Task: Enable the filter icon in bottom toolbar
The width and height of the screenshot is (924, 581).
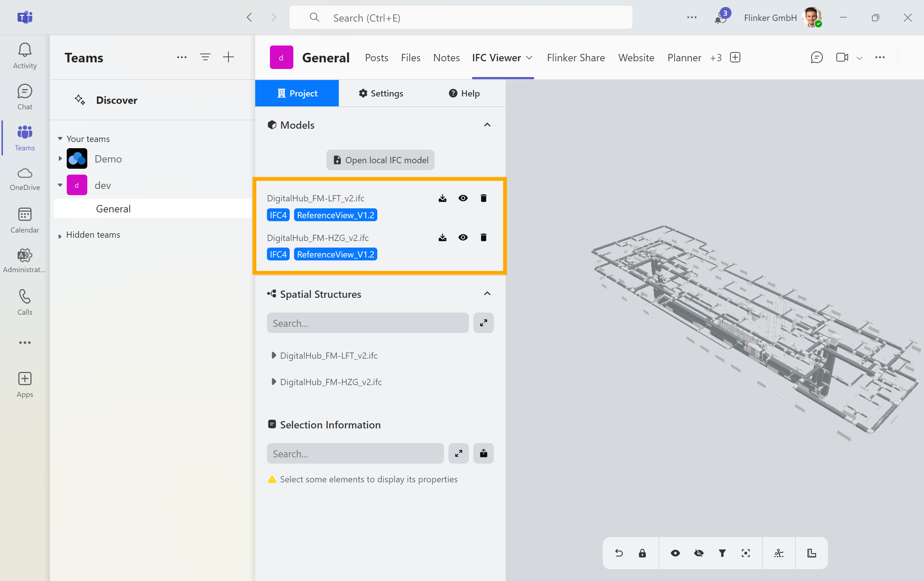Action: tap(722, 553)
